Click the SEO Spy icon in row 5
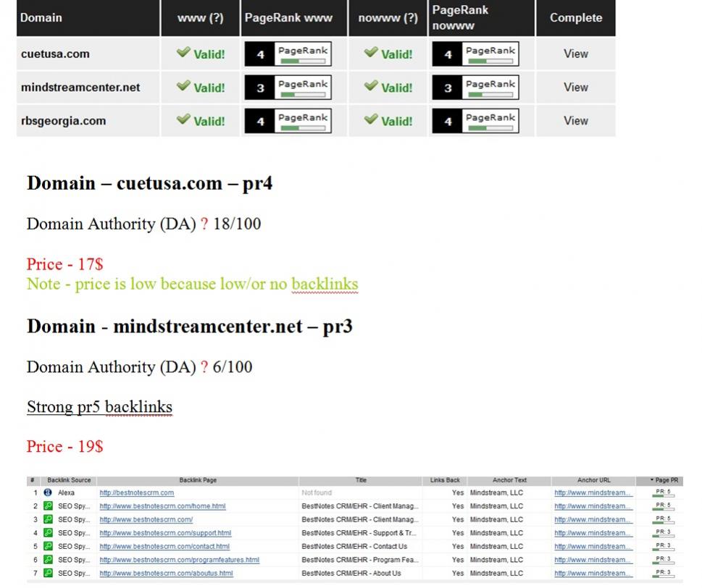 pyautogui.click(x=48, y=546)
